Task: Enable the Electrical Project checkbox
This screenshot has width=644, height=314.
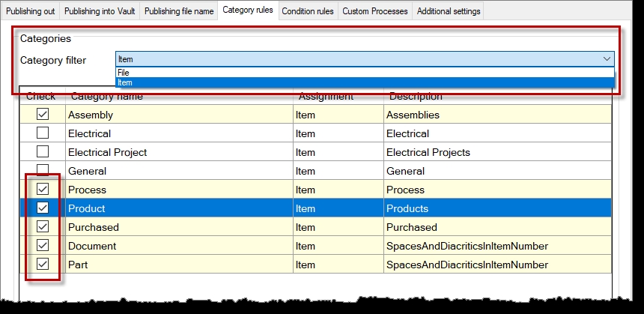Action: tap(43, 152)
